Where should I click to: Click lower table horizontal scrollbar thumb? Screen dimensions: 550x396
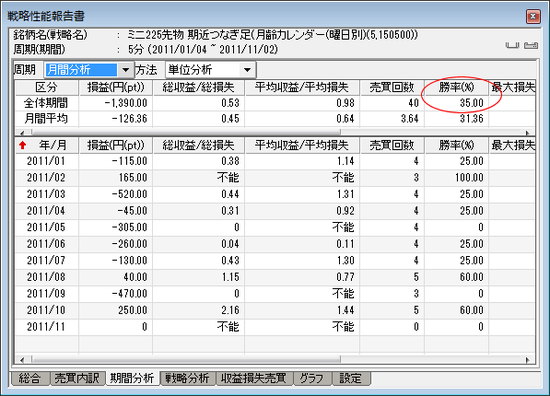tap(186, 360)
